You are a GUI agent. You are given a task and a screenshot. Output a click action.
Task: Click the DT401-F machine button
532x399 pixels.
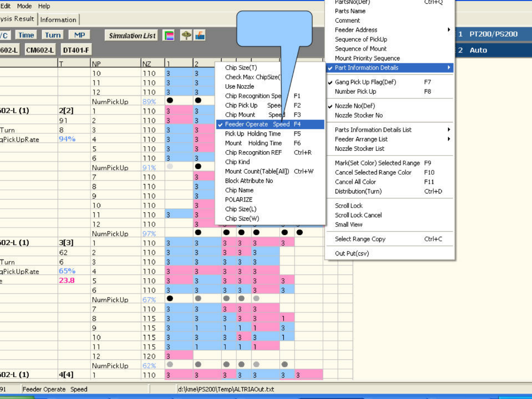tap(76, 50)
